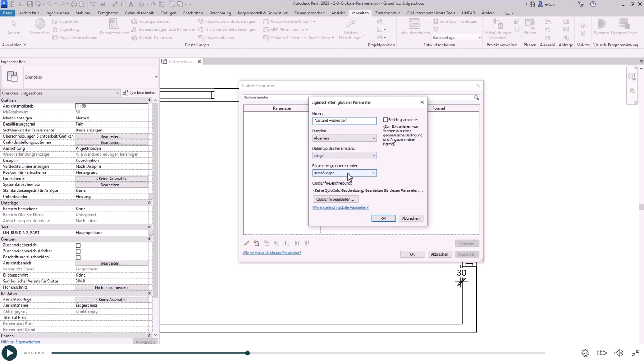Click the QuickInfo bearbeiten button
Image resolution: width=644 pixels, height=362 pixels.
click(x=335, y=199)
